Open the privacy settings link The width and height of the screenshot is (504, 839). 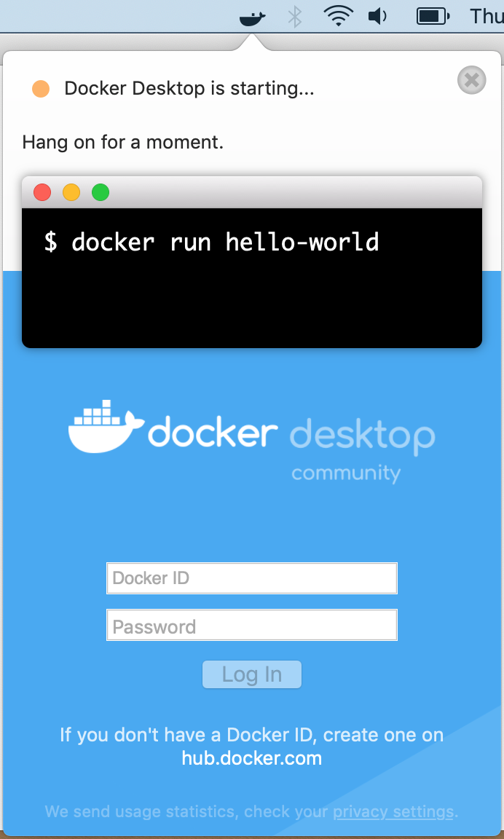point(393,812)
